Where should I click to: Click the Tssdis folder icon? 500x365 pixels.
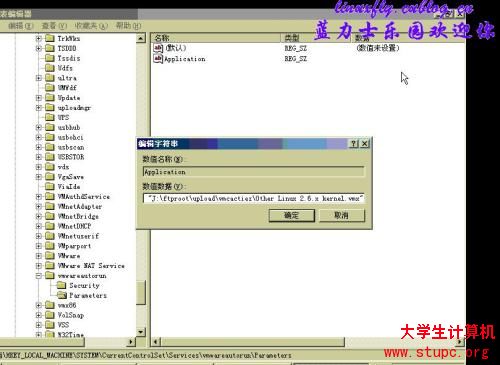point(50,58)
